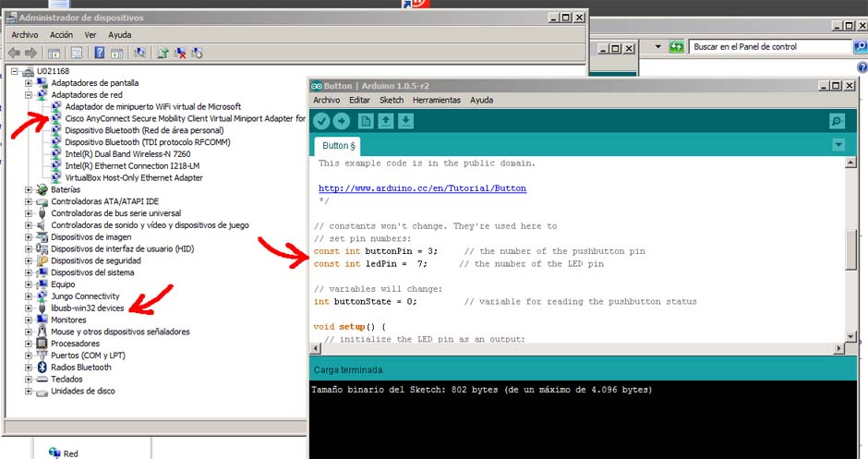Select Cisco AnyConnect Secure Mobility Client adapter
868x459 pixels.
tap(185, 118)
